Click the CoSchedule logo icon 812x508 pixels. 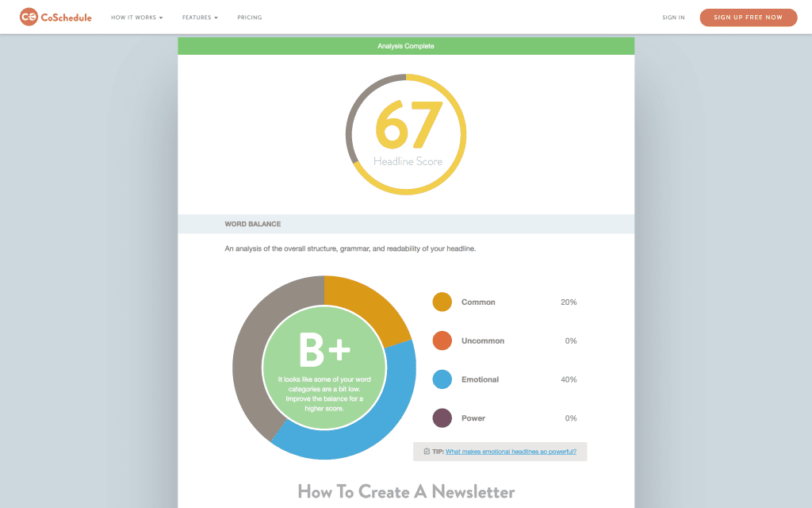[31, 17]
